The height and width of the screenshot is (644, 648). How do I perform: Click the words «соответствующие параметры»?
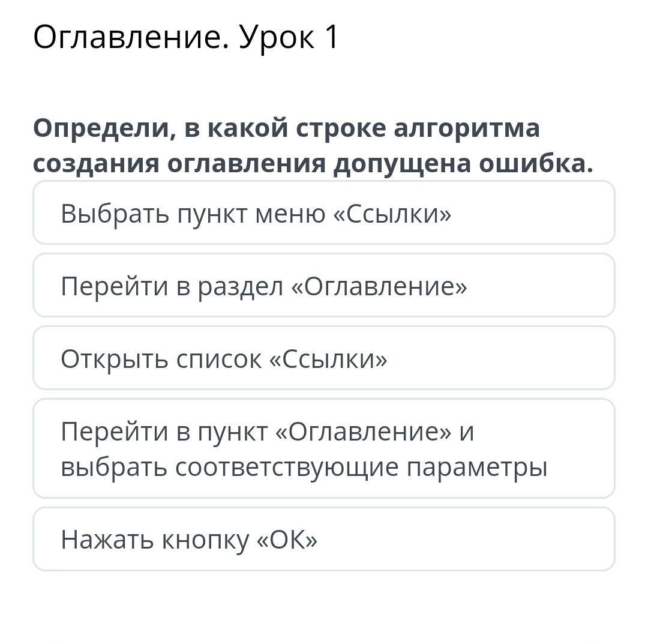(x=362, y=468)
